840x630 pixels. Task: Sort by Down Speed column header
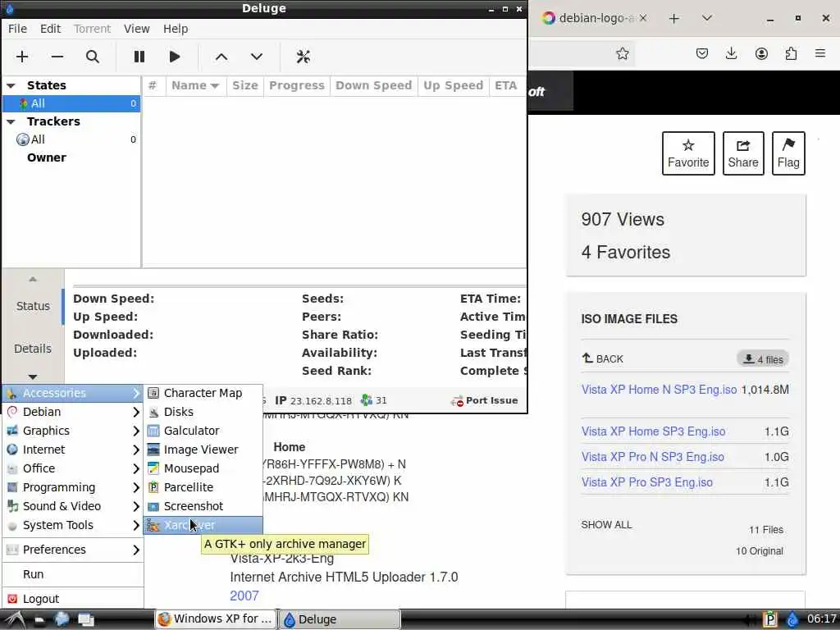click(373, 85)
